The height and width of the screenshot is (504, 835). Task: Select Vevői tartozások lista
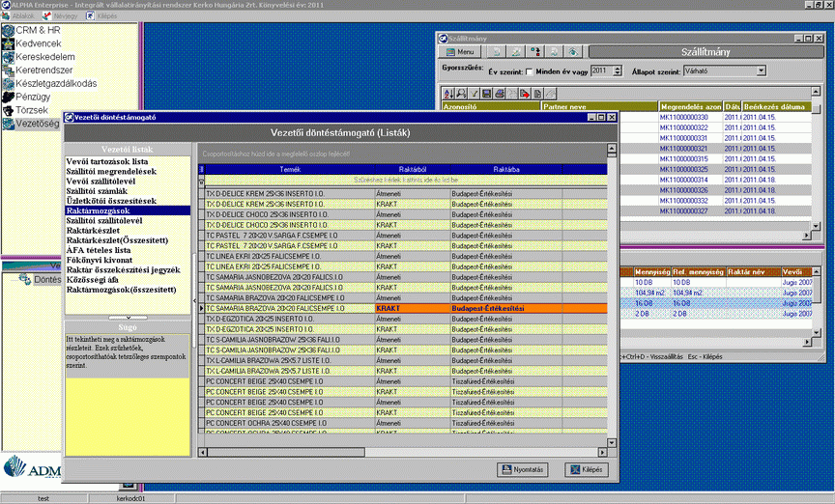(107, 161)
